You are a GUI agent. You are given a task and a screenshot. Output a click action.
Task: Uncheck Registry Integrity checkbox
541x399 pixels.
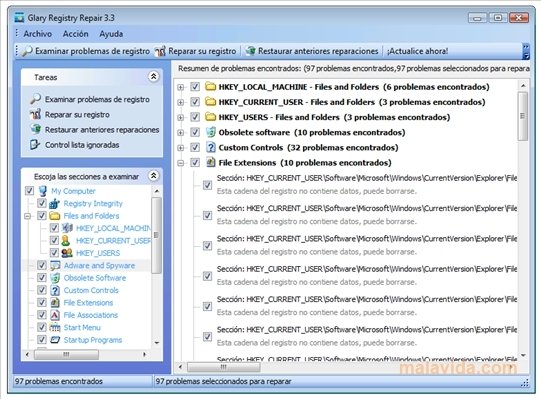pos(42,203)
